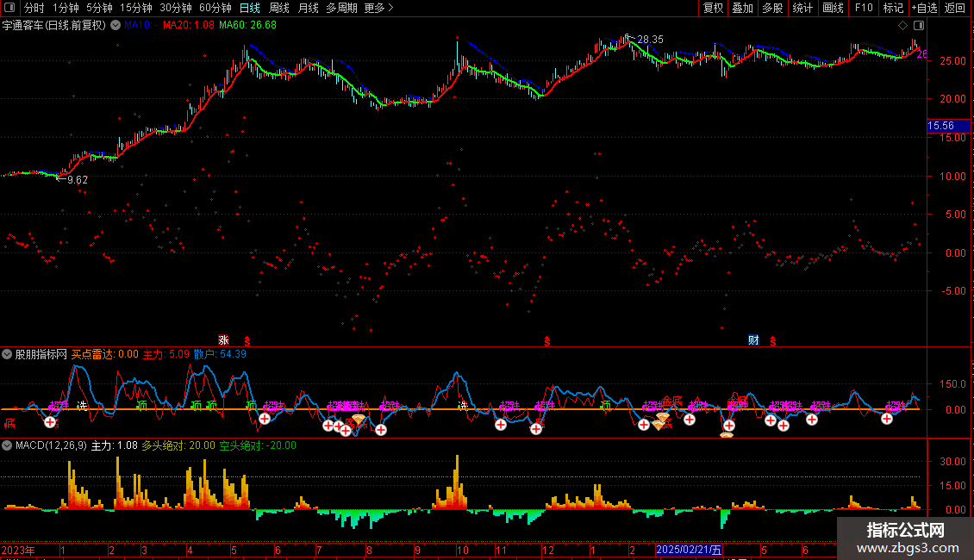The height and width of the screenshot is (560, 974).
Task: Open the F10 company info button
Action: 864,8
